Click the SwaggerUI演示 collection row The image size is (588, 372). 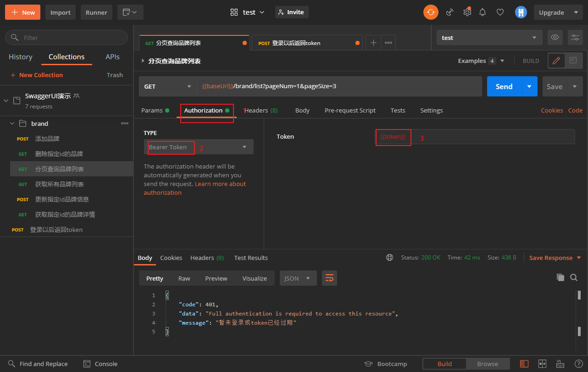click(67, 101)
